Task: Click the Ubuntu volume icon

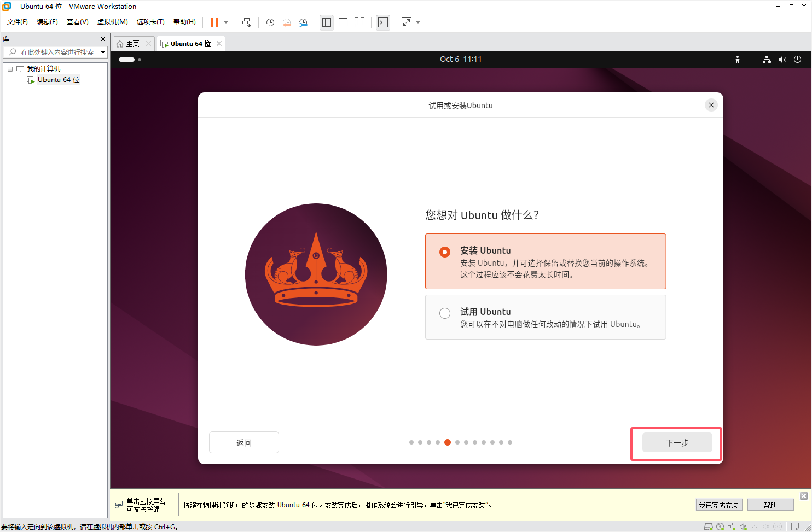Action: tap(782, 60)
